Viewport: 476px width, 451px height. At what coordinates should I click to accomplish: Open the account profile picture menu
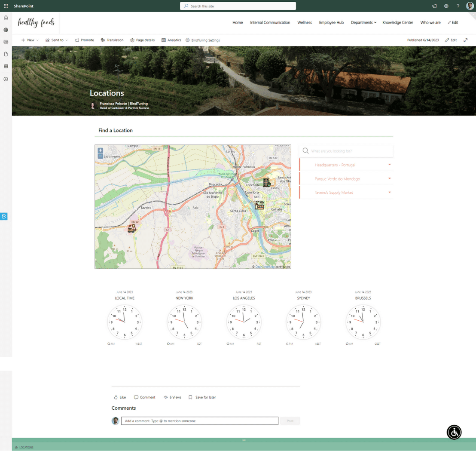pos(470,6)
